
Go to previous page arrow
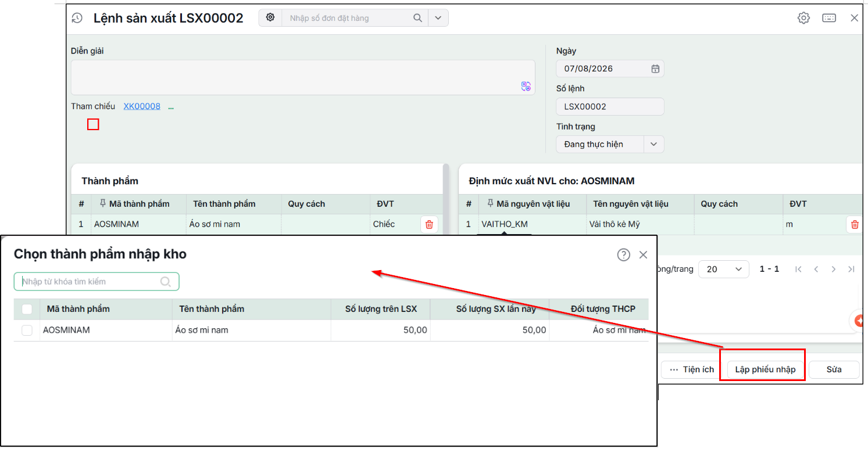pyautogui.click(x=816, y=269)
